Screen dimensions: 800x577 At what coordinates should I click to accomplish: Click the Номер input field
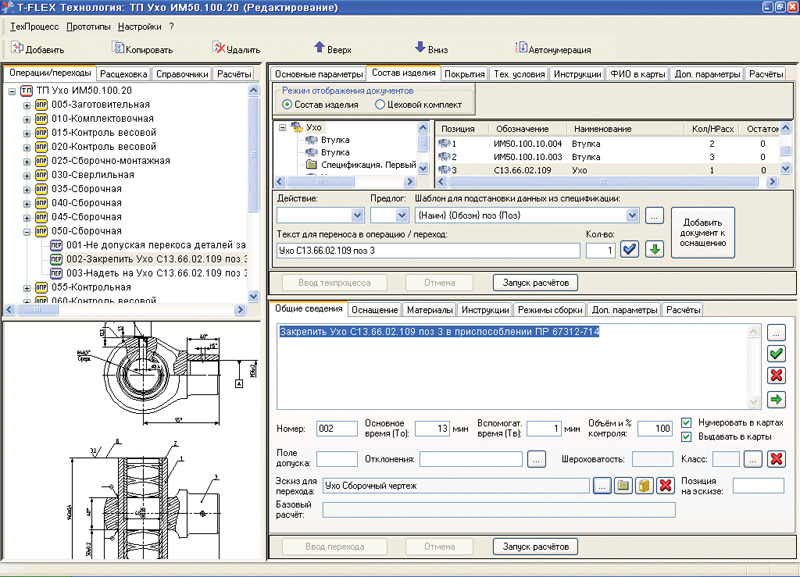click(337, 429)
